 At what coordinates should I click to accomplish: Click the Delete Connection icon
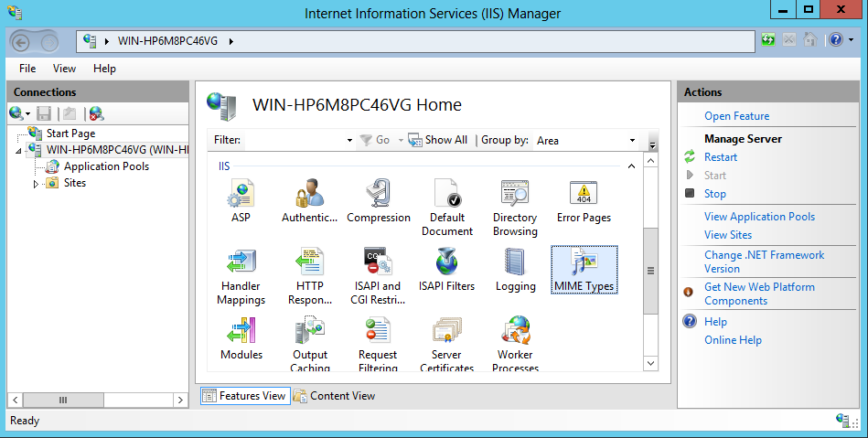[x=96, y=113]
